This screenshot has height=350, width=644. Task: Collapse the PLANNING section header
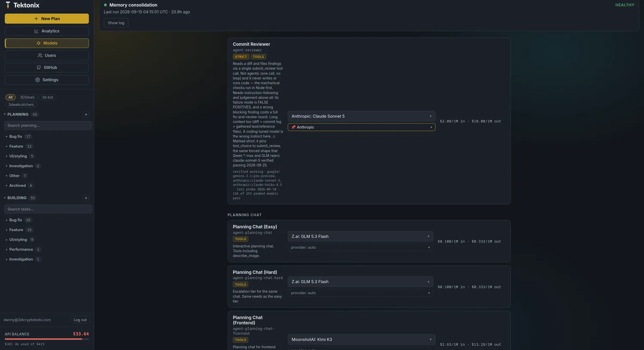pos(18,115)
